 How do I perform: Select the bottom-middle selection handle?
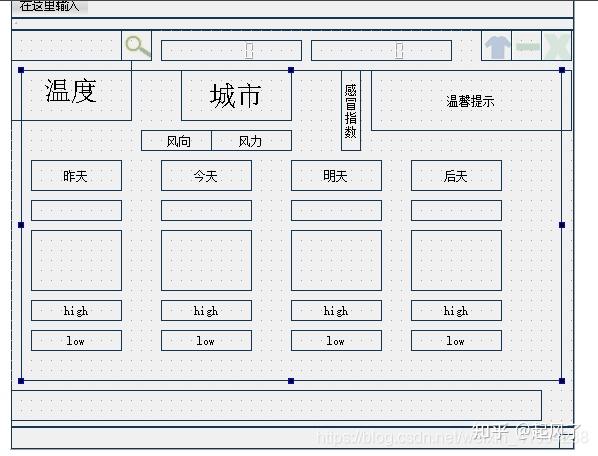coord(291,381)
